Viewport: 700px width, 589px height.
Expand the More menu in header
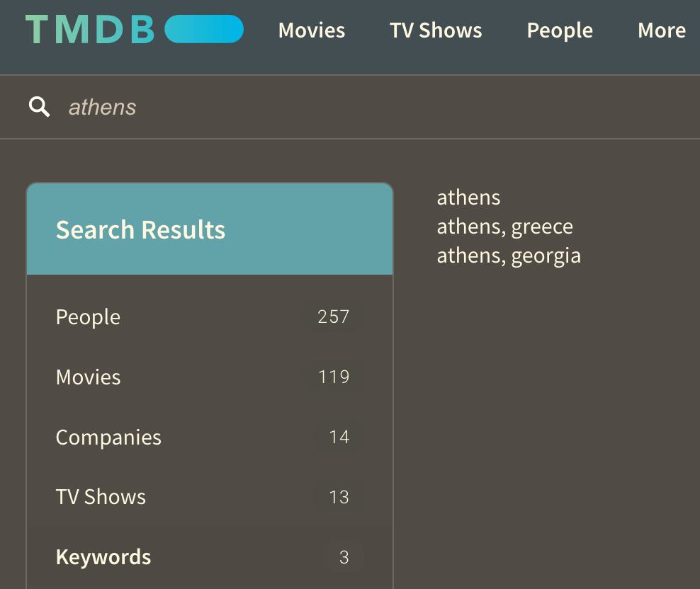pos(661,30)
